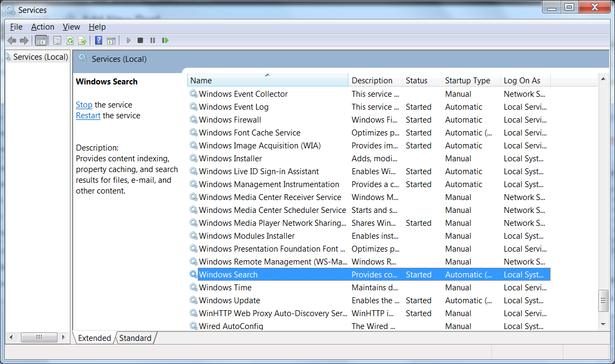Click gear icon beside Windows Event Collector

[194, 94]
